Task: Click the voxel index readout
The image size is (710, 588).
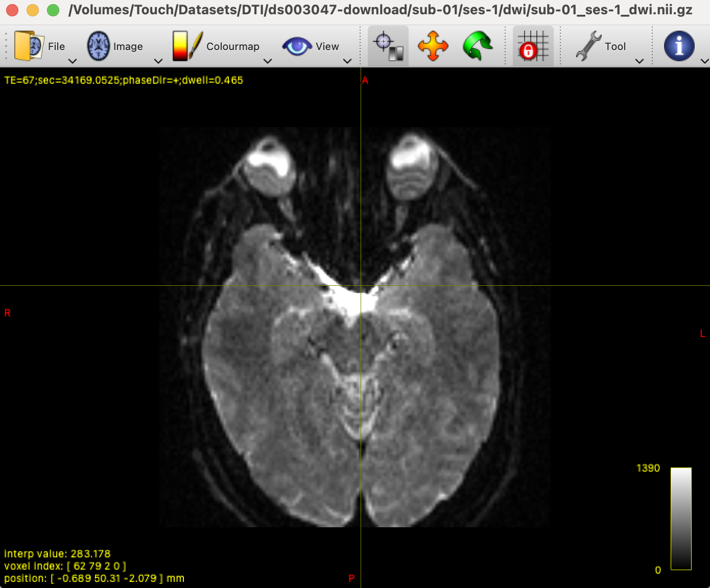Action: (65, 566)
